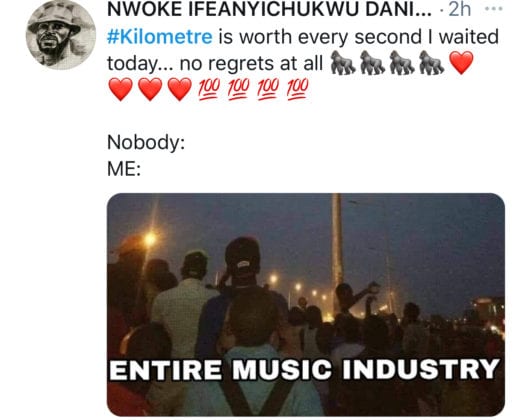This screenshot has height=420, width=531.
Task: Click the 'today... no regrets at all' text
Action: tap(215, 64)
